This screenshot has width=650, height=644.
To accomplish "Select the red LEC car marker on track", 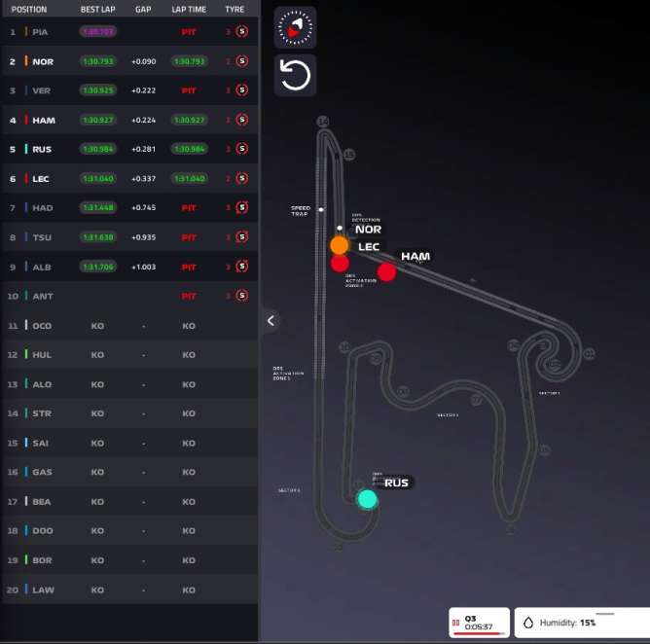I will click(340, 264).
